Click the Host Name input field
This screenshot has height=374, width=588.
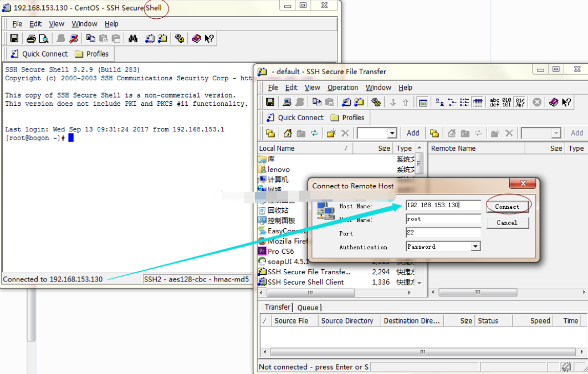[x=443, y=205]
